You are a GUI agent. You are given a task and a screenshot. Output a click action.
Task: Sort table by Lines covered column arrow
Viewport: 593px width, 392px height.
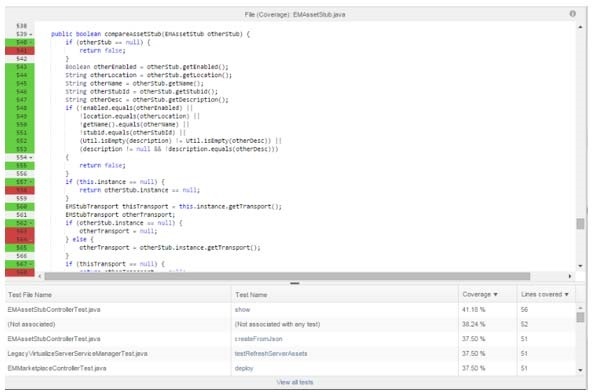pyautogui.click(x=566, y=294)
